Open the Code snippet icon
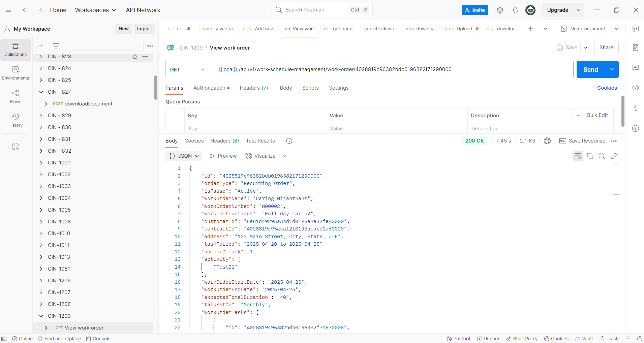Image resolution: width=644 pixels, height=343 pixels. point(636,88)
